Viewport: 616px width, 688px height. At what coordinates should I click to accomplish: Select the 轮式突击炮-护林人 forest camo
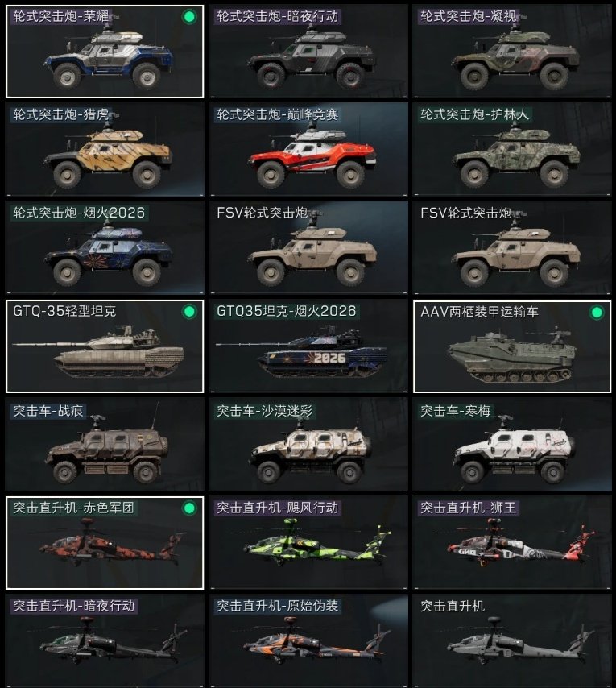click(x=512, y=149)
